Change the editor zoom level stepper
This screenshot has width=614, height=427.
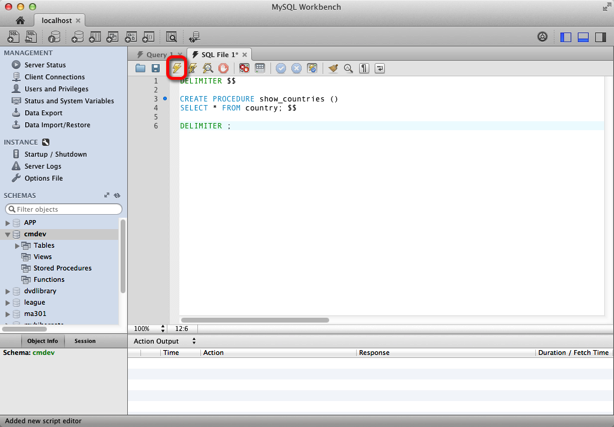[x=163, y=328]
